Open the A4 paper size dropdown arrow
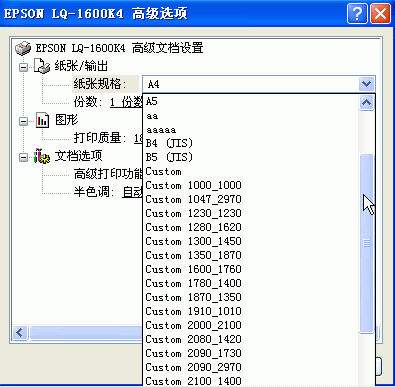This screenshot has height=387, width=395. click(x=366, y=84)
